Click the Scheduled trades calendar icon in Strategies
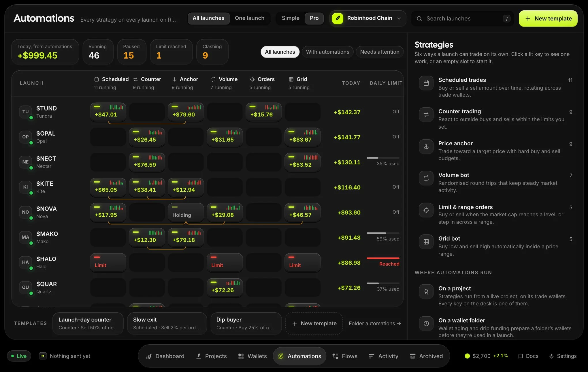The width and height of the screenshot is (588, 372). (x=426, y=83)
